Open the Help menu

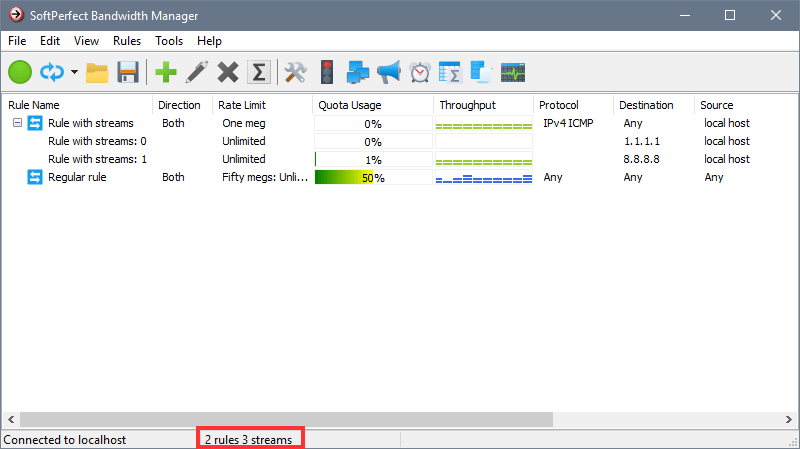pos(209,41)
